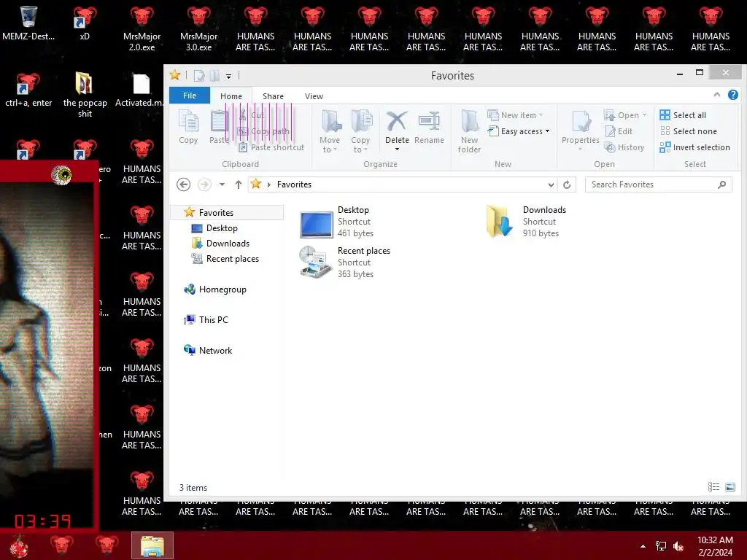Open Explorer Help question mark icon

[x=732, y=95]
